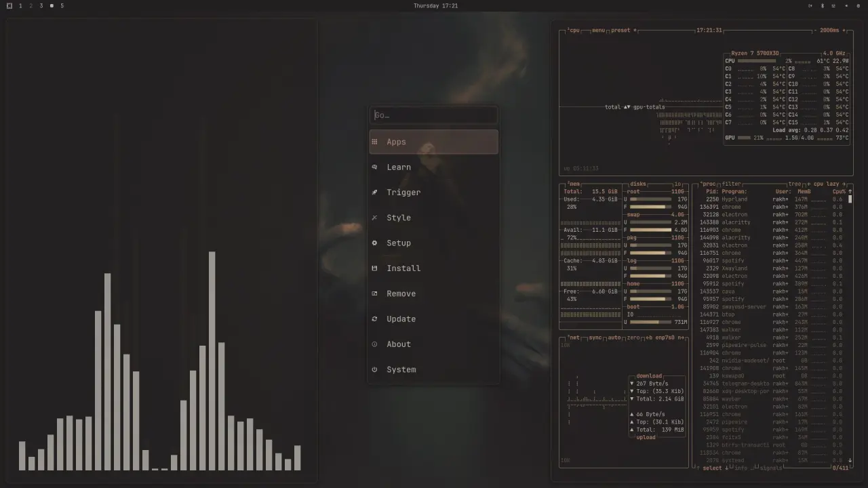868x488 pixels.
Task: Click the refresh icon beside Update
Action: 374,319
